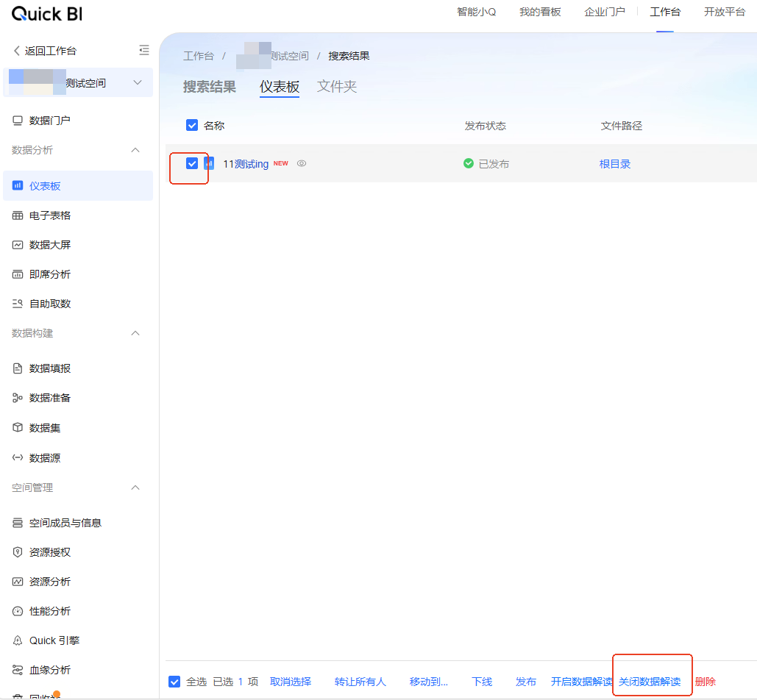Click the 根目录 file path link
The height and width of the screenshot is (700, 757).
[615, 164]
